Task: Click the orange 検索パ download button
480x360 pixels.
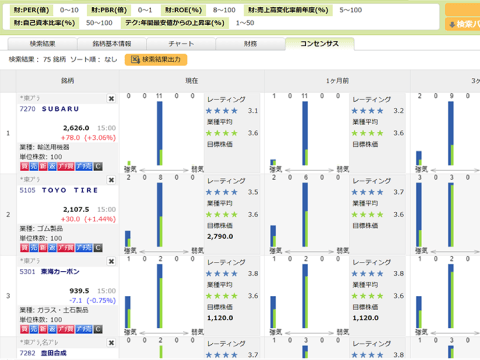Action: click(x=463, y=24)
